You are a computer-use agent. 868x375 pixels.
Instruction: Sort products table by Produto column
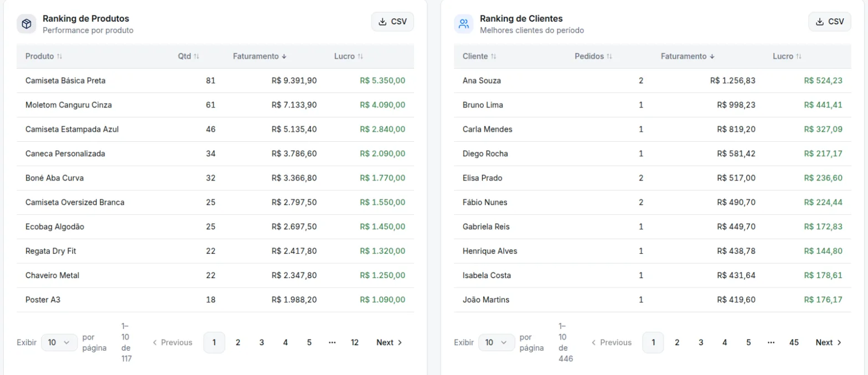tap(44, 56)
